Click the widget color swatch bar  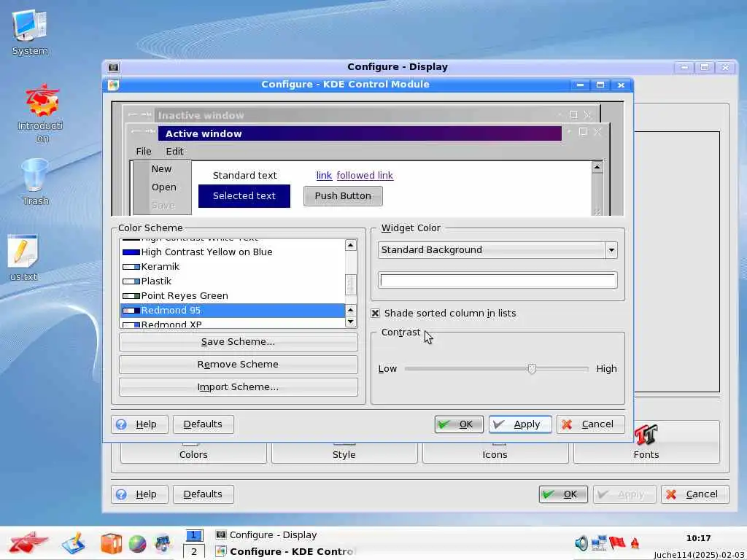(498, 280)
